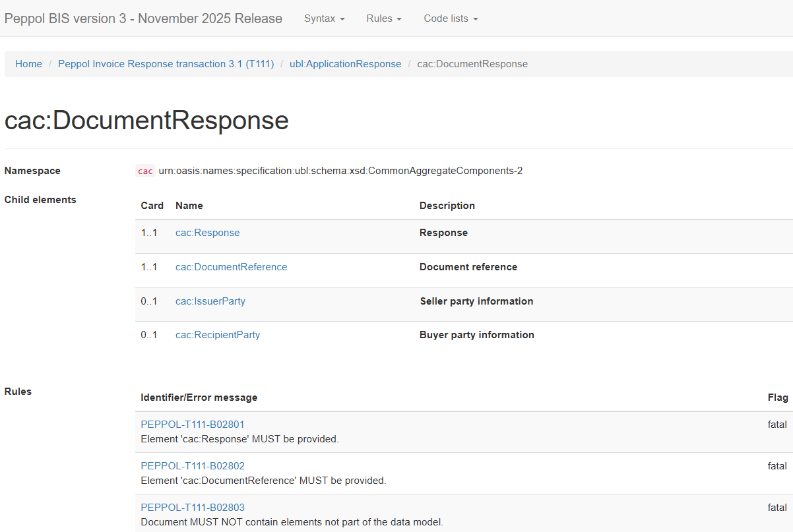Click the current cac:DocumentResponse breadcrumb text
Viewport: 793px width, 532px height.
click(x=472, y=64)
